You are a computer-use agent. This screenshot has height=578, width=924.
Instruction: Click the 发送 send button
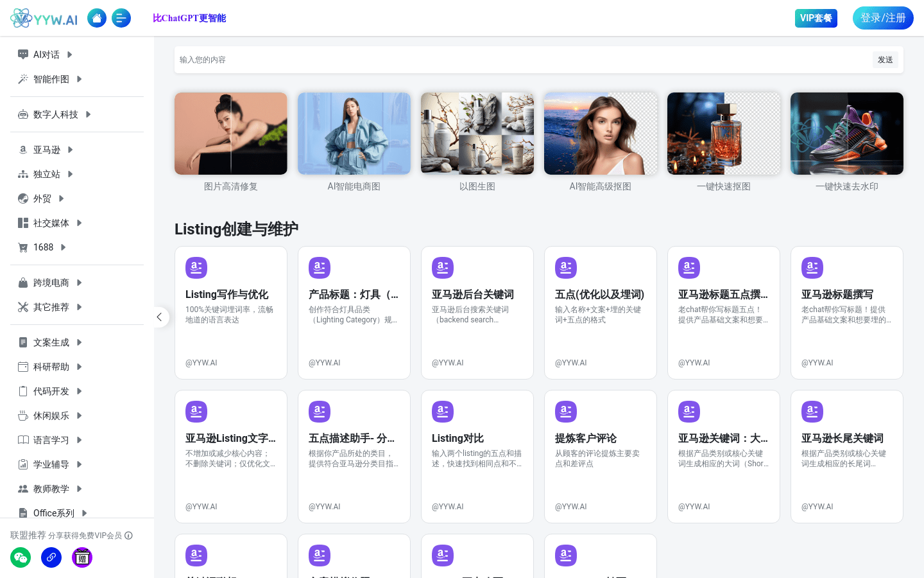click(886, 60)
